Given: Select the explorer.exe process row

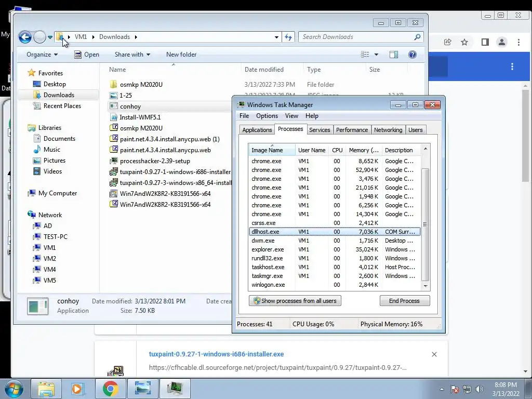Looking at the screenshot, I should [335, 249].
